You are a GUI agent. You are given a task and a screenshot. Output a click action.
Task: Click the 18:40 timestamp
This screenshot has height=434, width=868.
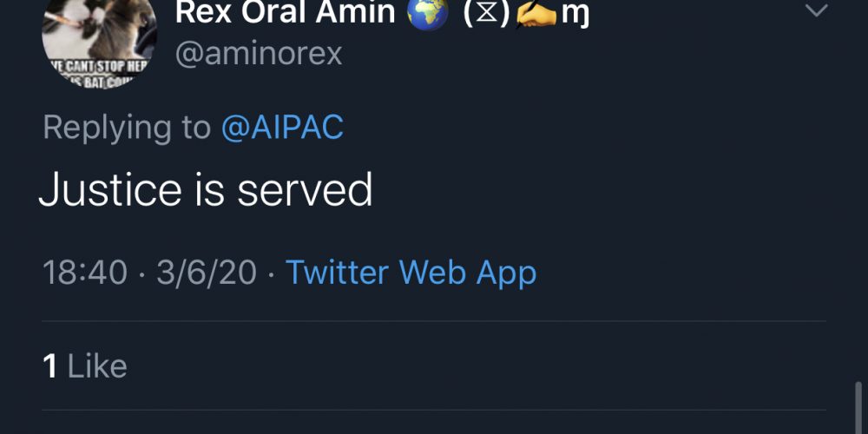click(x=85, y=273)
